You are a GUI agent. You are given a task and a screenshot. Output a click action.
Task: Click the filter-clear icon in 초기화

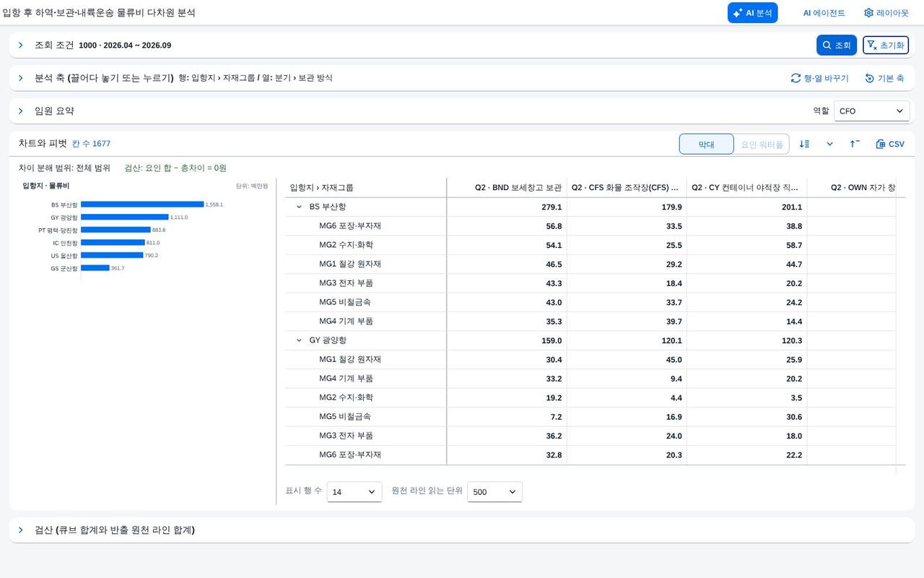(x=871, y=45)
